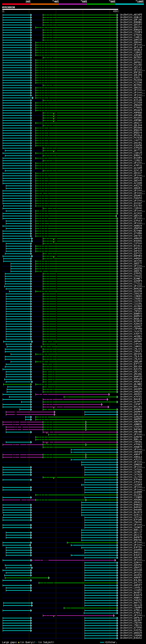This screenshot has width=146, height=644.
Task: Select the label UniRef100_Q7ZYT3
Action: 131,60
